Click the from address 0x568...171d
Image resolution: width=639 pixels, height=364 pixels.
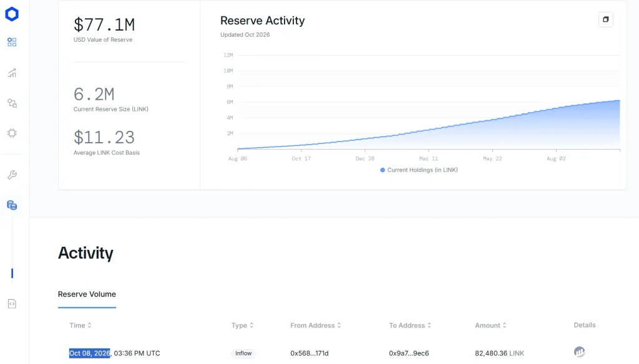tap(310, 353)
